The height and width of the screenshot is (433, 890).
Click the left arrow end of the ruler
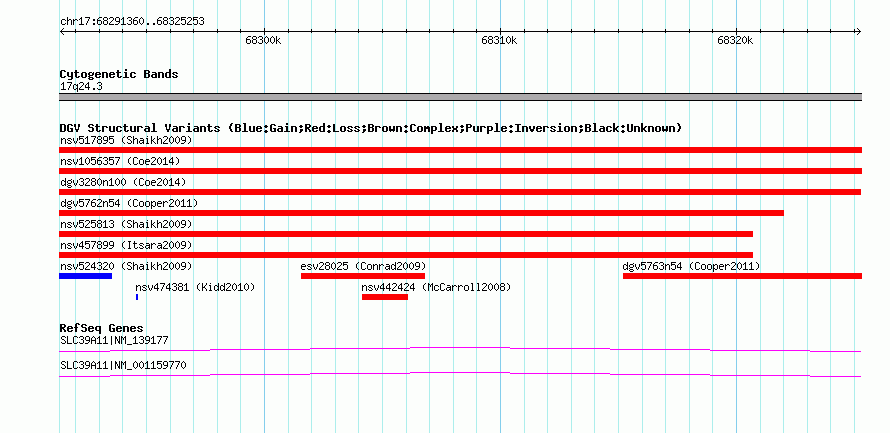[x=62, y=32]
